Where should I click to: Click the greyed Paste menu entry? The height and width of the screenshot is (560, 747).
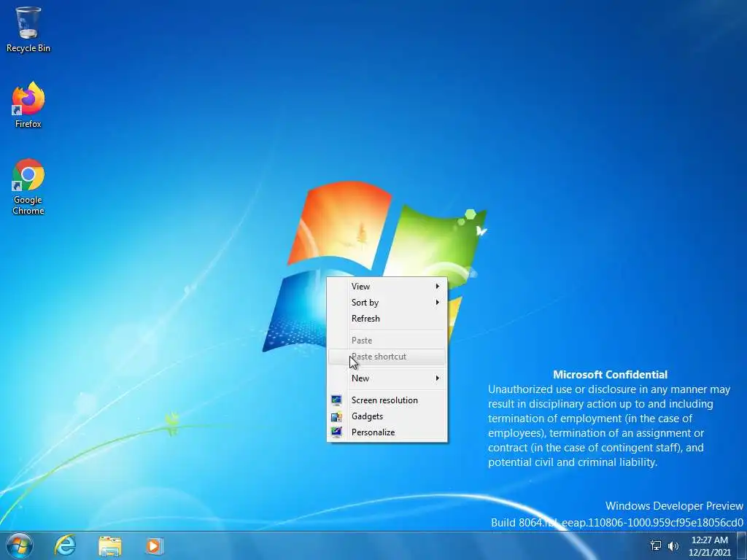[x=387, y=341]
